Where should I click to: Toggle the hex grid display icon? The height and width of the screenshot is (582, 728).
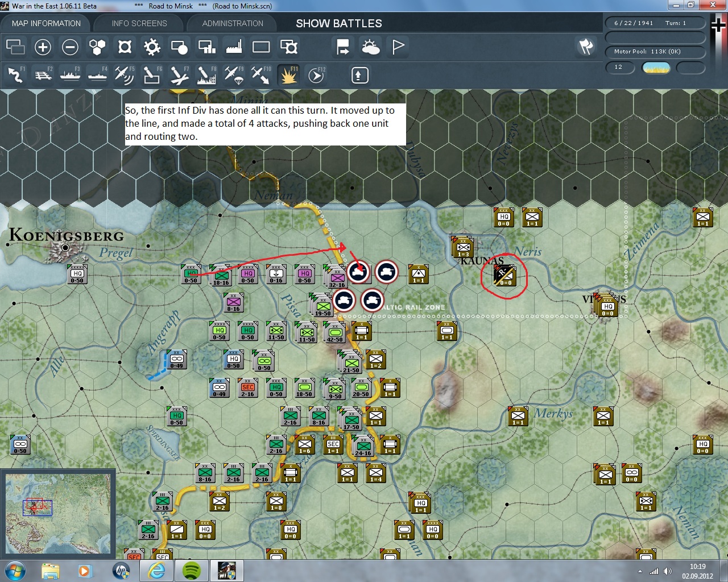click(x=97, y=47)
